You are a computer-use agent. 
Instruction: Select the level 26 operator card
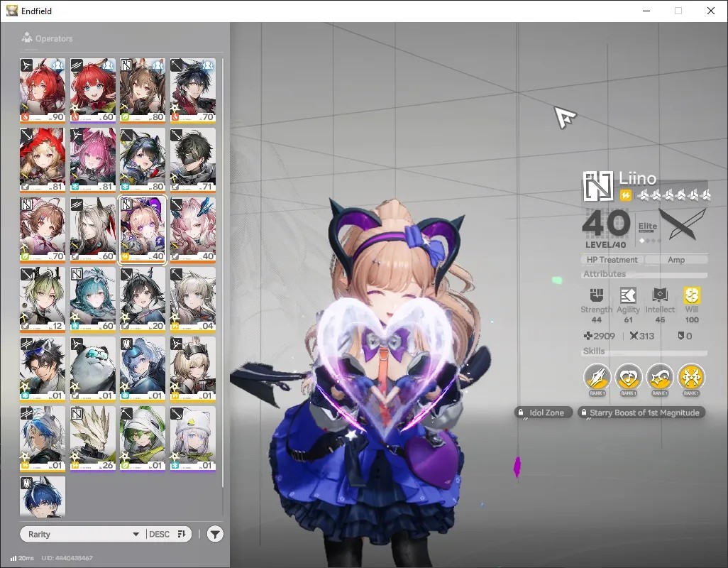click(x=93, y=438)
